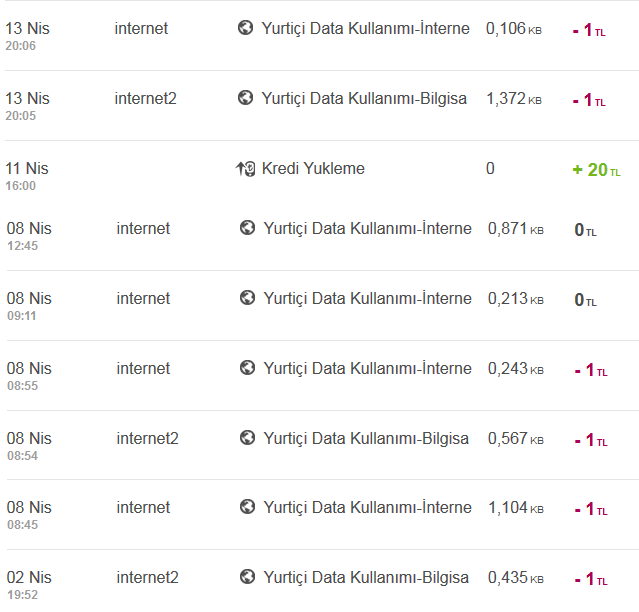Click globe icon for 08 Nis 08:55 entry
This screenshot has width=639, height=612.
coord(247,368)
